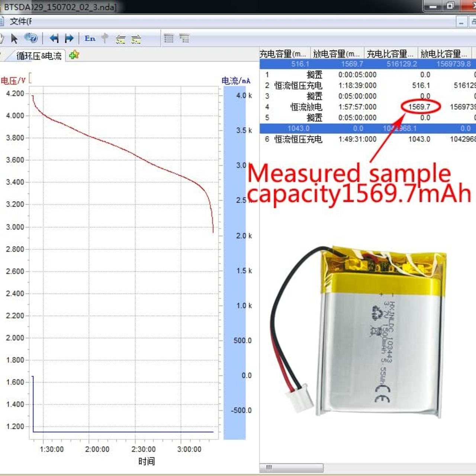Open the 文件 menu

[x=20, y=22]
